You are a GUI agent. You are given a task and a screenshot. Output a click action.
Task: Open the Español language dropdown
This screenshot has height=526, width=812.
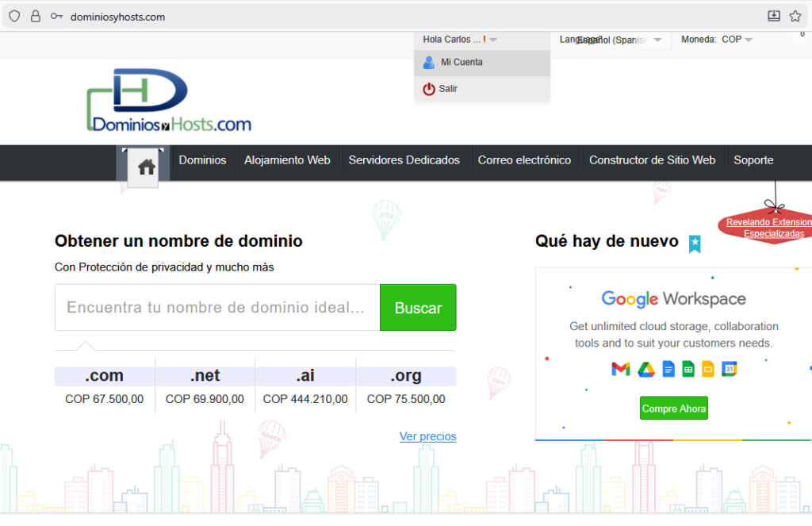(619, 40)
